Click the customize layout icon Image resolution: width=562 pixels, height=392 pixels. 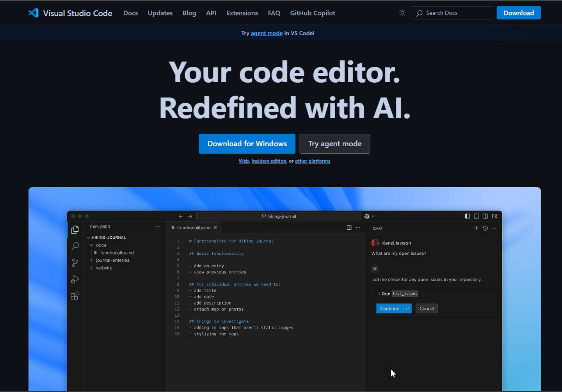[494, 216]
